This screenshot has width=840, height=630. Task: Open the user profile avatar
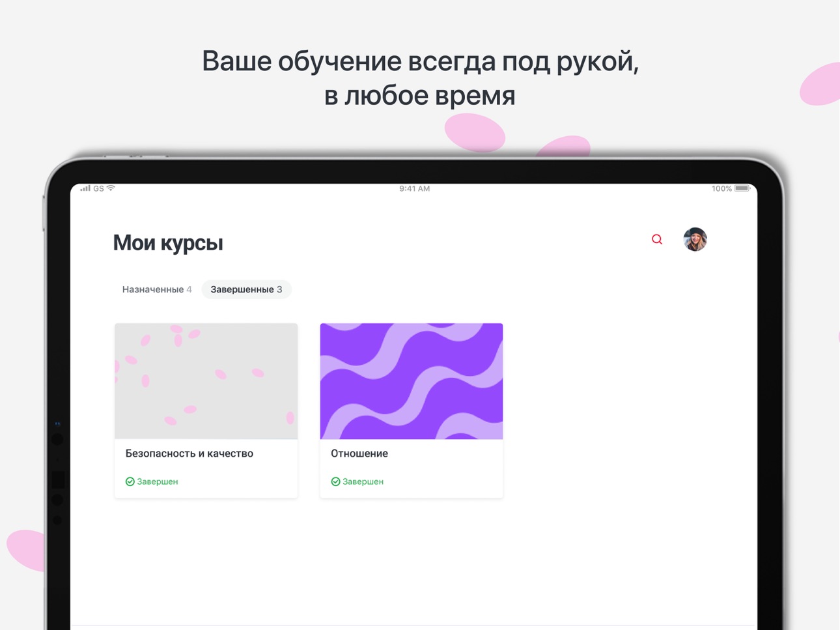point(695,240)
